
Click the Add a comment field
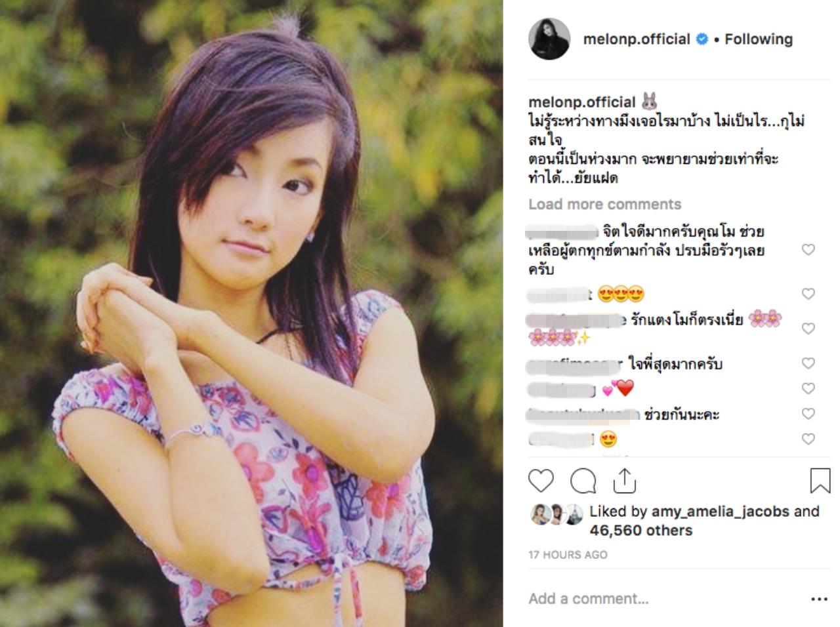663,599
